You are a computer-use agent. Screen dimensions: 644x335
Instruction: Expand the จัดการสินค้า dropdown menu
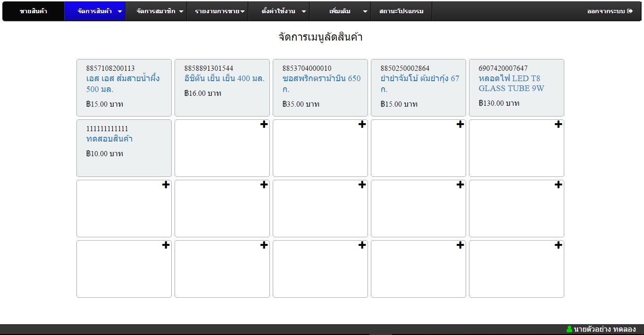coord(95,11)
